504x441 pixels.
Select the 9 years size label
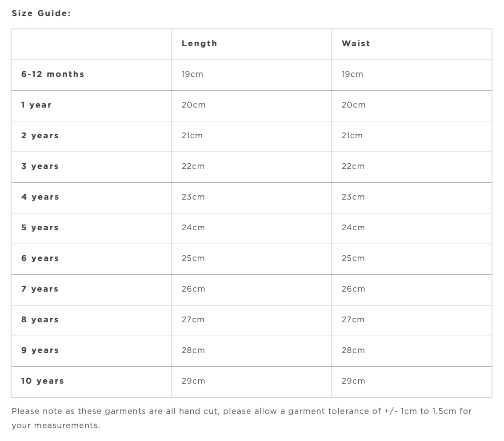point(40,350)
